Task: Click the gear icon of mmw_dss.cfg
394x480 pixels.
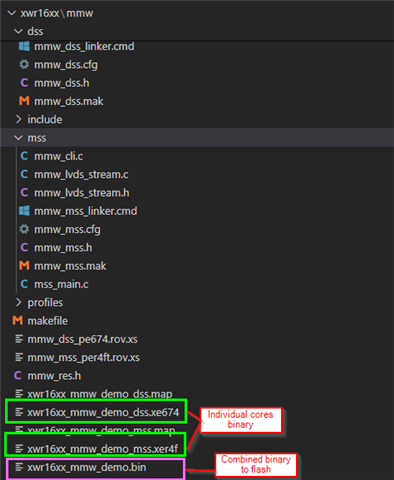Action: coord(24,64)
